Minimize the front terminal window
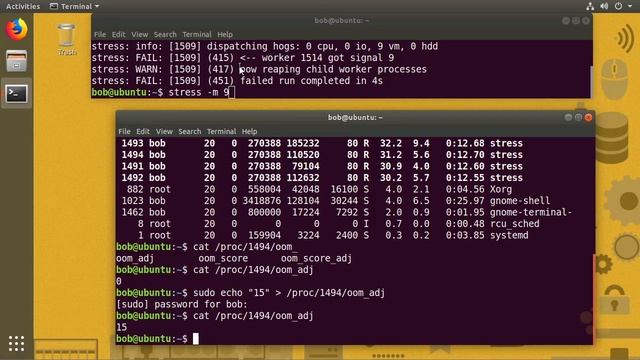The width and height of the screenshot is (640, 360). pos(568,118)
